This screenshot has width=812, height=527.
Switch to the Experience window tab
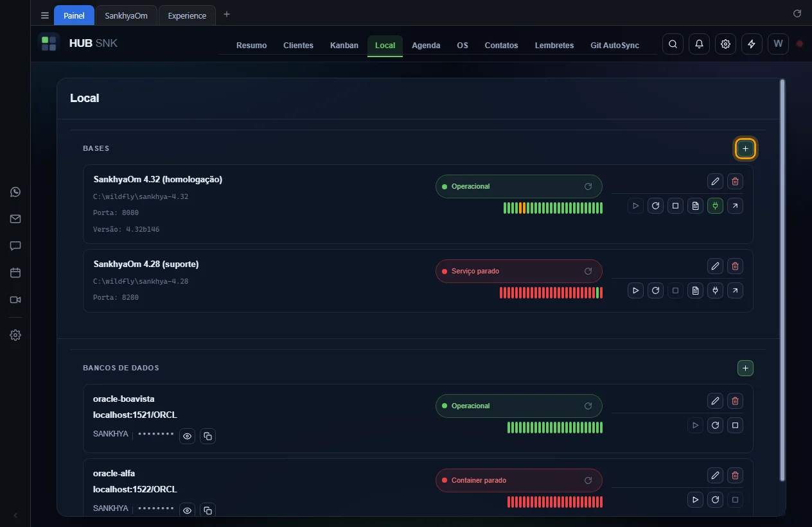click(x=187, y=15)
